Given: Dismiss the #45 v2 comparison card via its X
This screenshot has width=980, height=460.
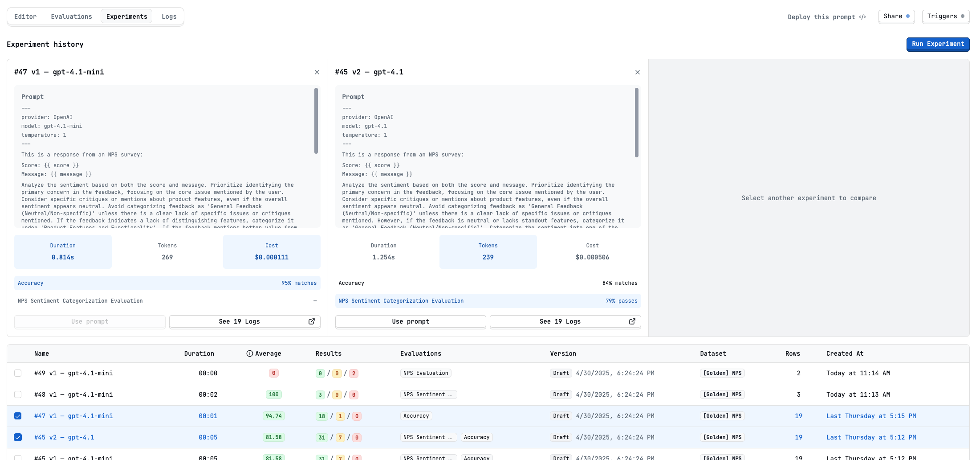Looking at the screenshot, I should [x=638, y=72].
